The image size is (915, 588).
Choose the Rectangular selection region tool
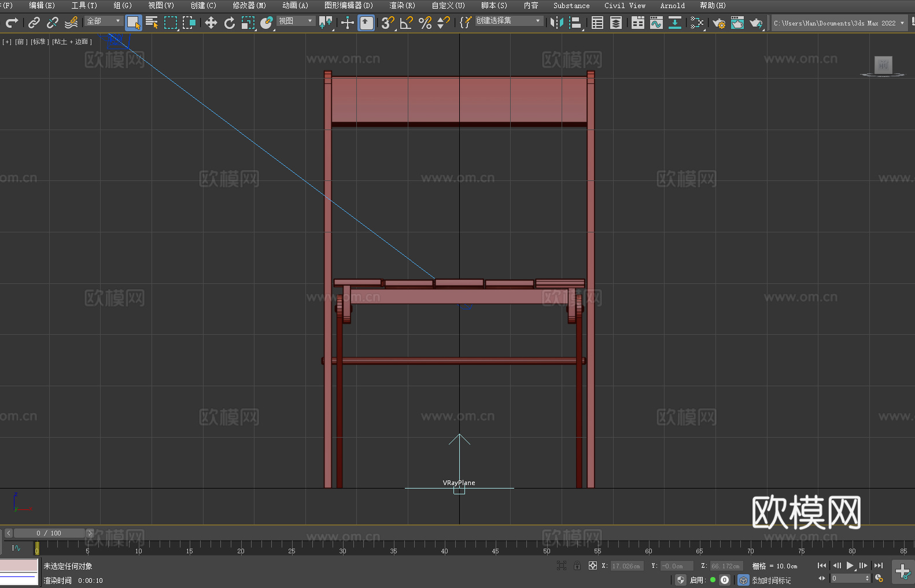pos(171,23)
